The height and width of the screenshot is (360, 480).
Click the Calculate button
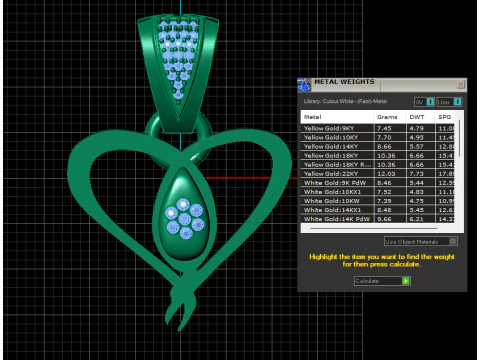tap(382, 281)
